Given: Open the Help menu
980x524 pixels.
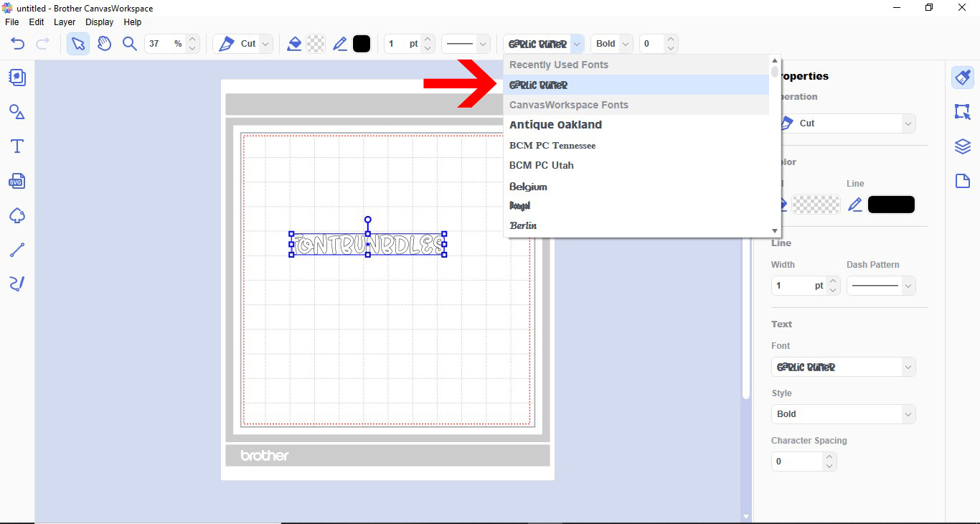Looking at the screenshot, I should 133,22.
